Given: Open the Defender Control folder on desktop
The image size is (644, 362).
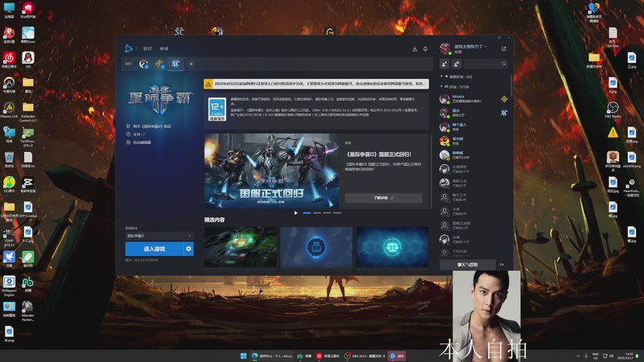Looking at the screenshot, I should [x=28, y=112].
